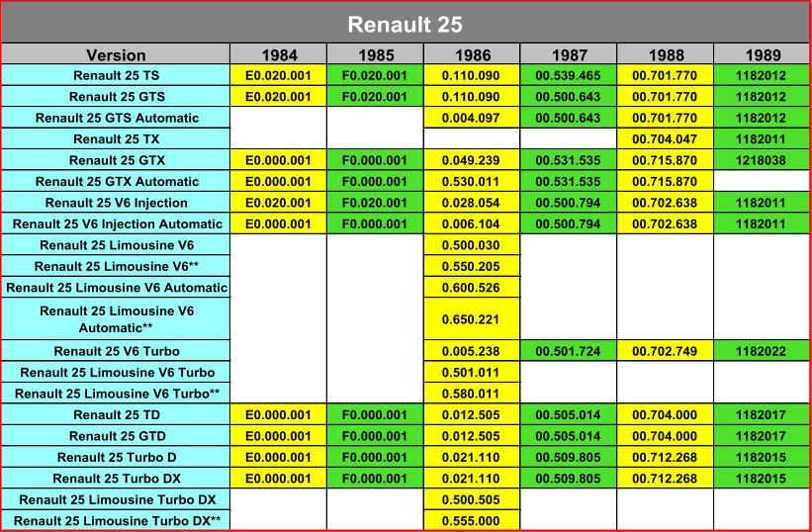Select 00.704.000 in the Renault 25 TD row
This screenshot has width=812, height=532.
(x=665, y=414)
